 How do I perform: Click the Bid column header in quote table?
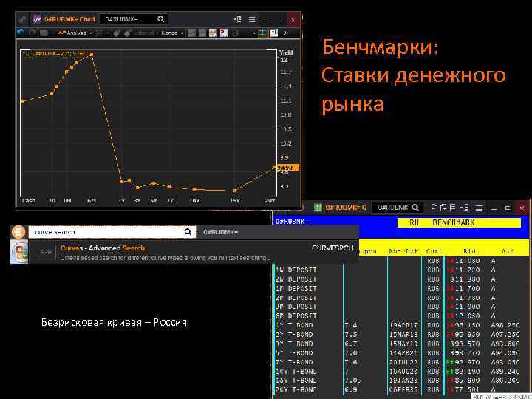(469, 251)
